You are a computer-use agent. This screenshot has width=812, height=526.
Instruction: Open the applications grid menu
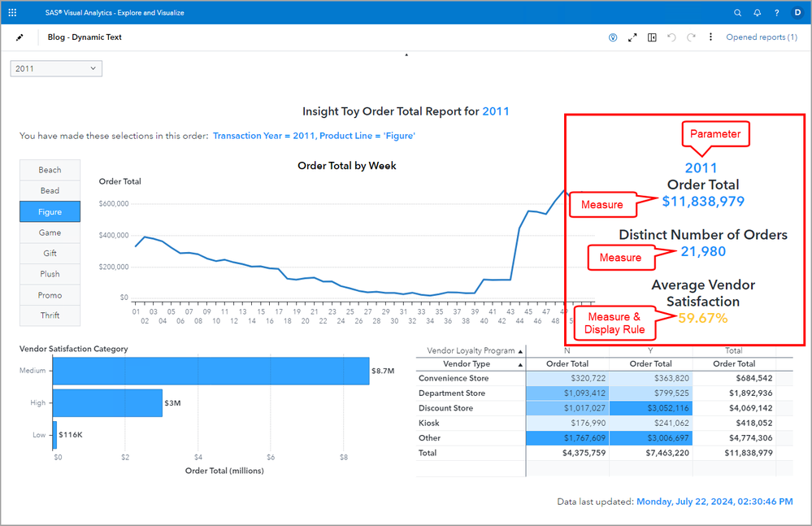(12, 13)
